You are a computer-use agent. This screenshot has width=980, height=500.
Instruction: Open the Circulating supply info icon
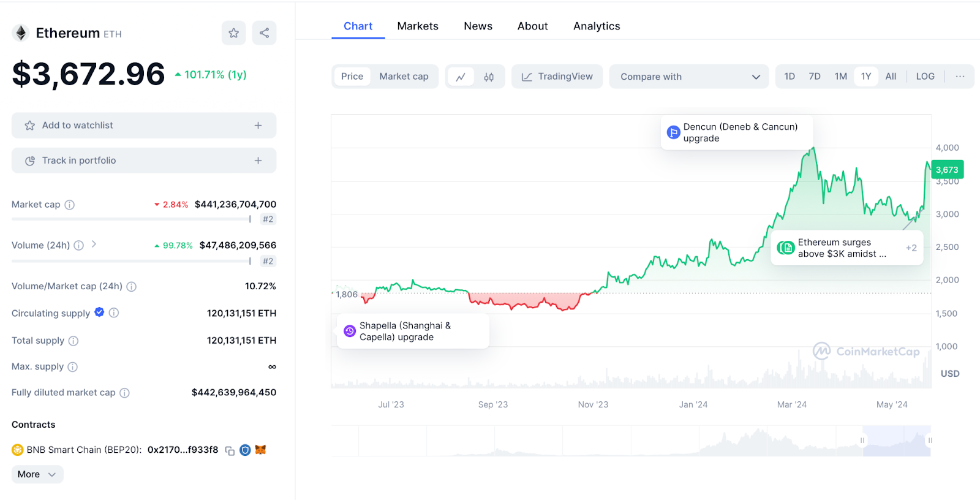pos(114,312)
